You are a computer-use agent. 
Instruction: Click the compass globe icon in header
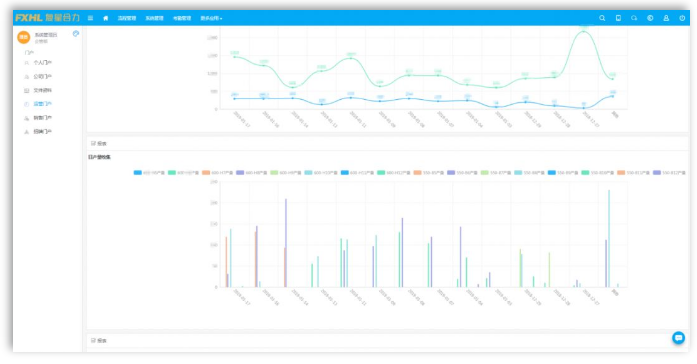pos(650,18)
